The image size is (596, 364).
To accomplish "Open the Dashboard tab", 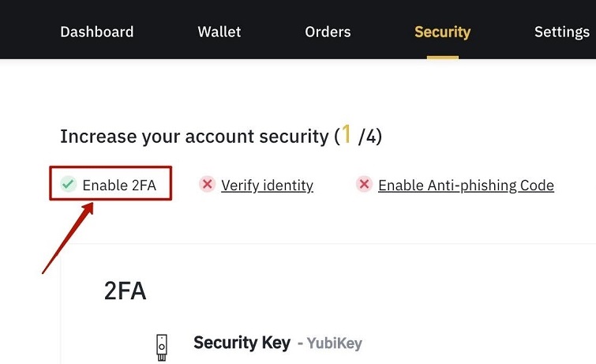I will 97,32.
